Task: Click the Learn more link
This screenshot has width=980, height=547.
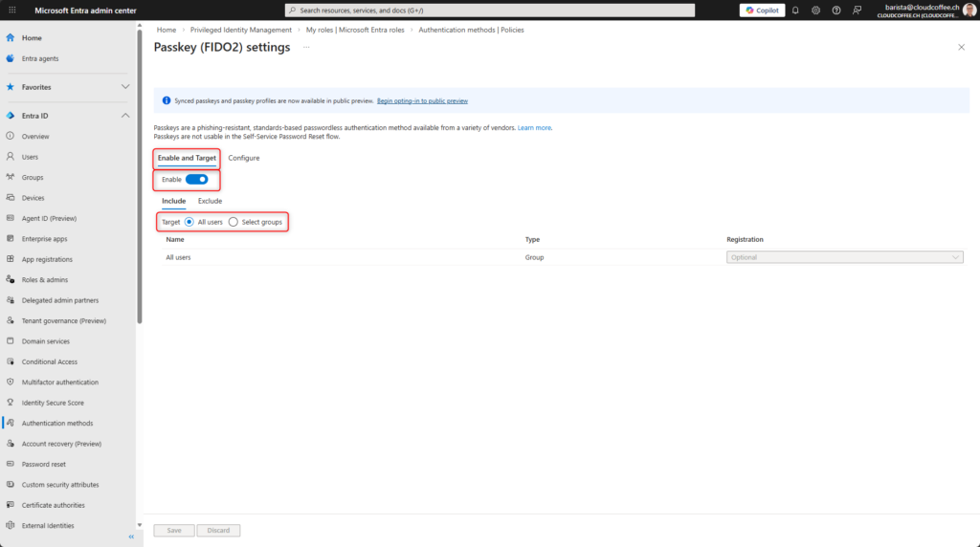Action: pyautogui.click(x=534, y=127)
